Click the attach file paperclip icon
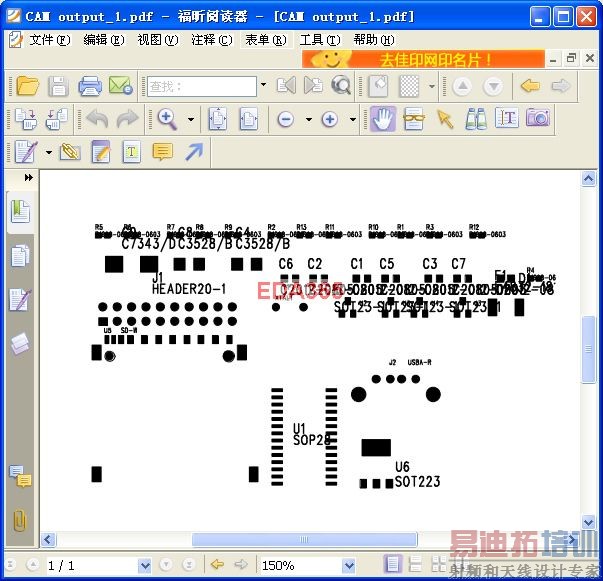The width and height of the screenshot is (603, 581). (x=70, y=151)
